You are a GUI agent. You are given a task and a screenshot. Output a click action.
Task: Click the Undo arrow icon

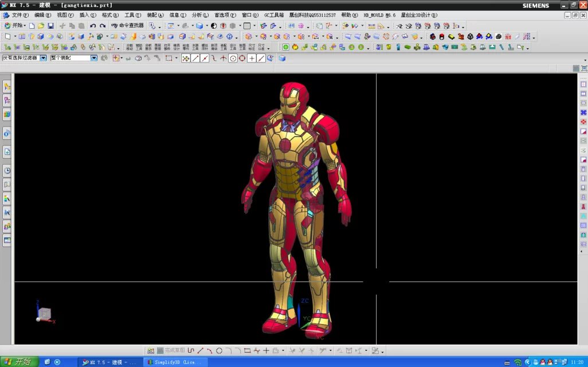(93, 26)
